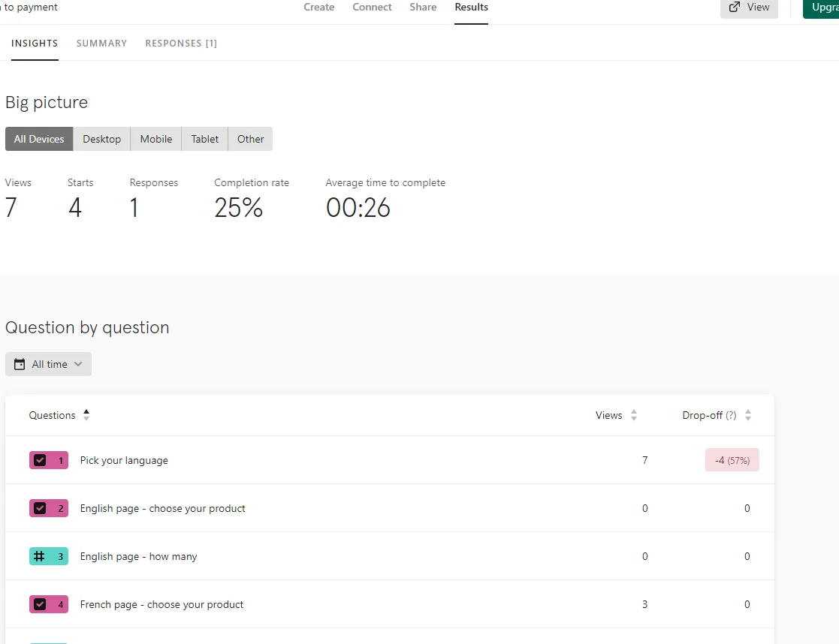Click the View button
The image size is (839, 644).
(749, 8)
